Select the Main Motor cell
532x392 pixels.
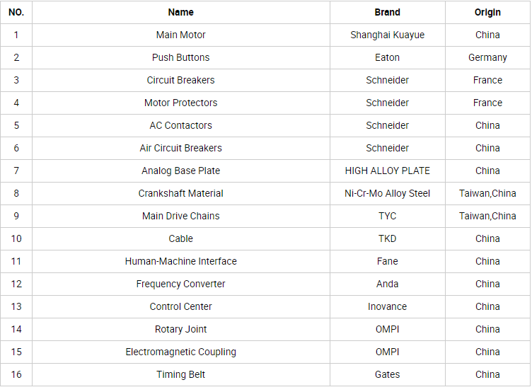(181, 35)
